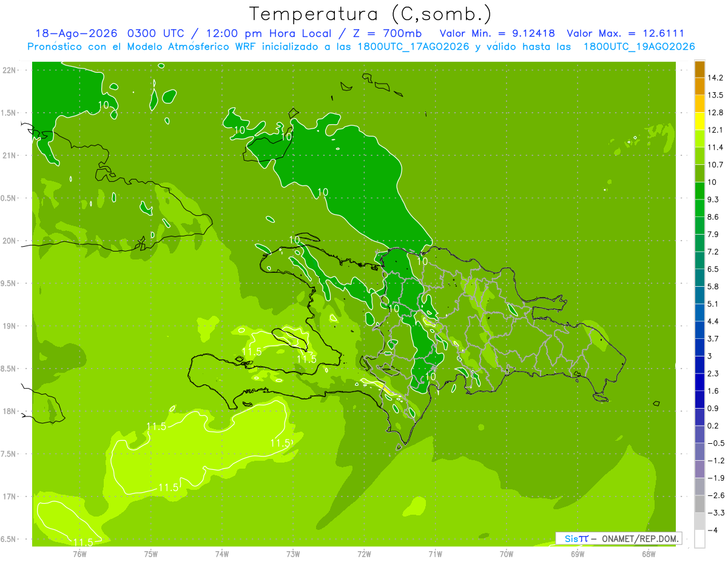Click amber swatch between 12.8 and 13.5
Viewport: 728px width, 562px height.
tap(699, 104)
